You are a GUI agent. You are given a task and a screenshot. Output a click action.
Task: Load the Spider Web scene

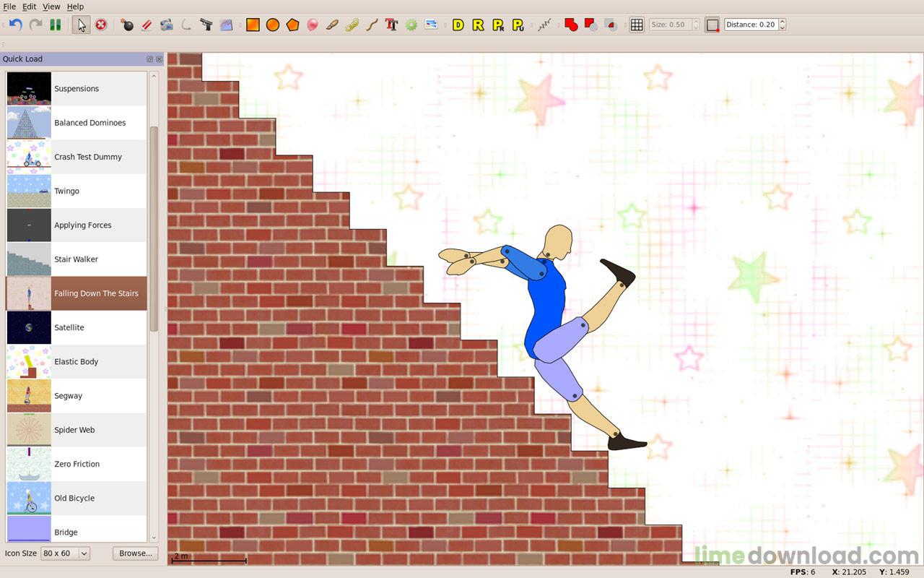coord(77,430)
